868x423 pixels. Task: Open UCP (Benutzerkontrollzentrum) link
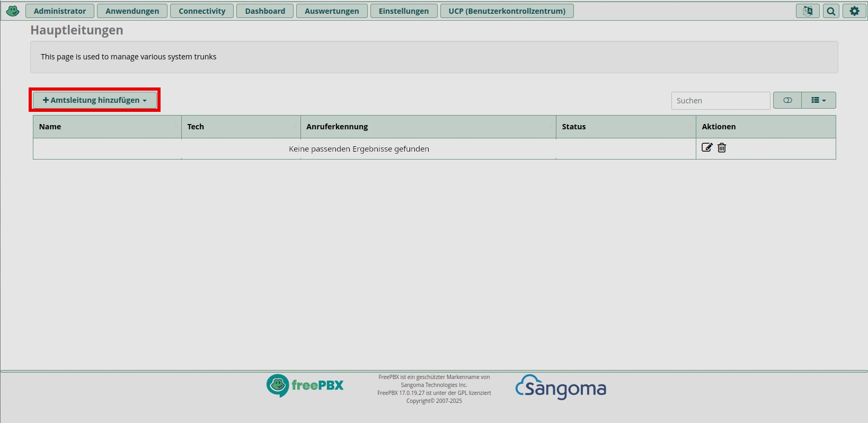pos(507,11)
